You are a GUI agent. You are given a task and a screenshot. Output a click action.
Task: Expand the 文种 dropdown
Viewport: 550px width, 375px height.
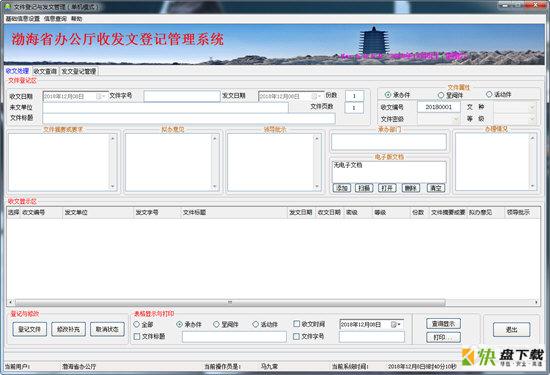pyautogui.click(x=532, y=107)
